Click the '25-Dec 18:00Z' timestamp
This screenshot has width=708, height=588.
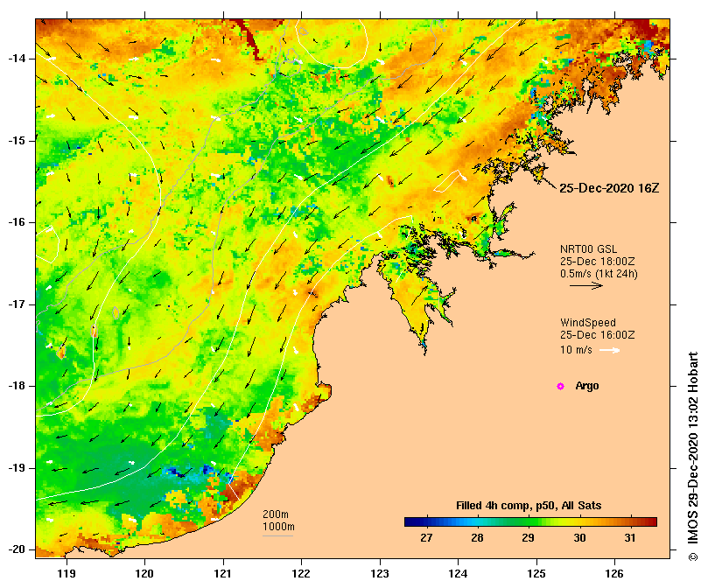tap(598, 262)
